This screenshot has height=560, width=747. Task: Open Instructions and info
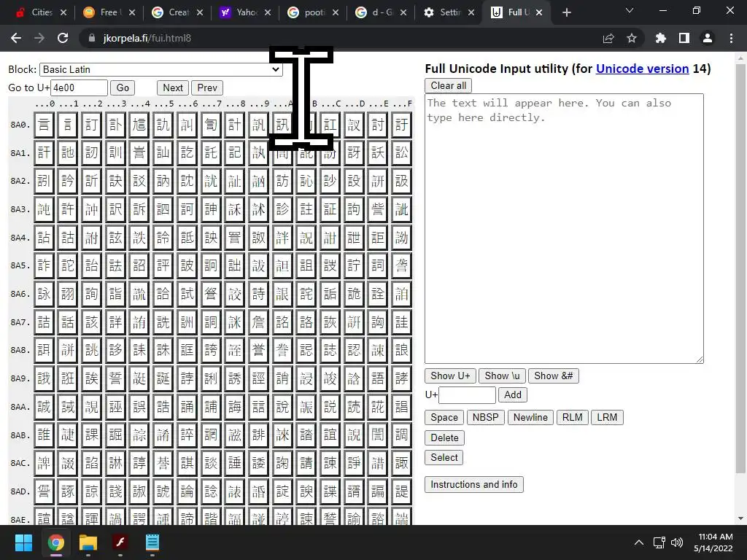(474, 484)
